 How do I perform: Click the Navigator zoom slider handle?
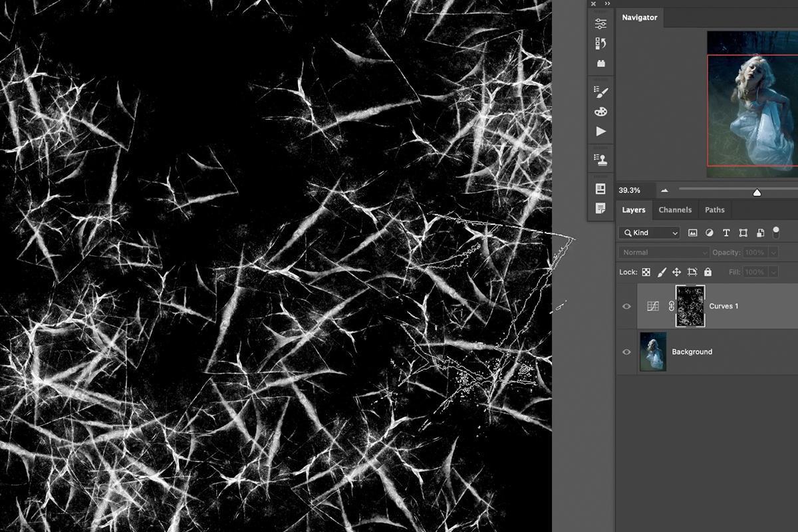tap(757, 192)
